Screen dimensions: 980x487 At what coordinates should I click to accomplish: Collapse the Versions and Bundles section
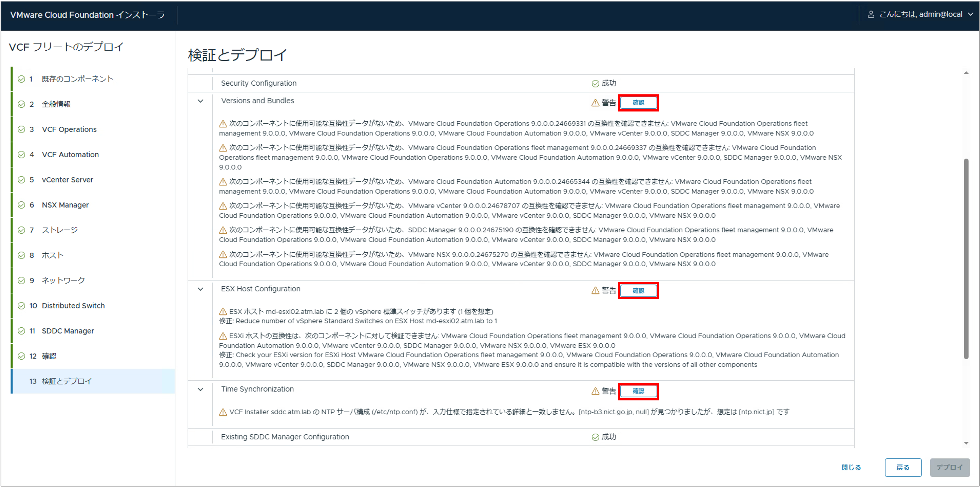point(200,101)
